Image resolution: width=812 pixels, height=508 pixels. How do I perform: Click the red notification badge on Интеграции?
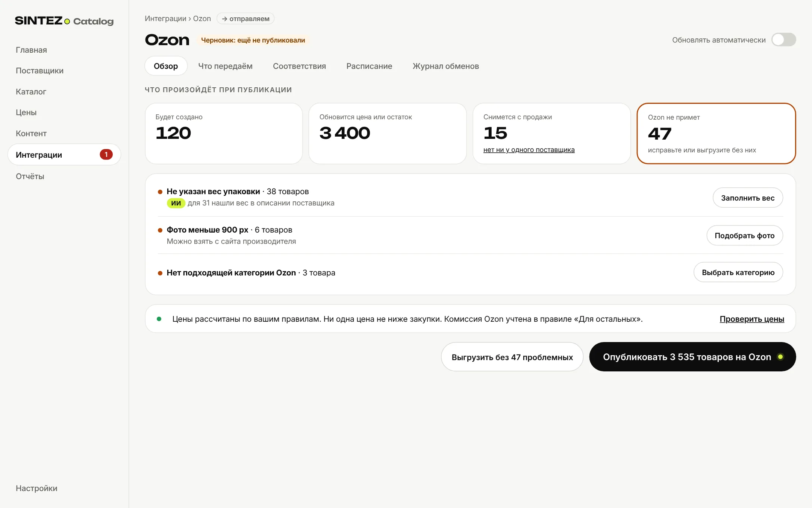(106, 154)
